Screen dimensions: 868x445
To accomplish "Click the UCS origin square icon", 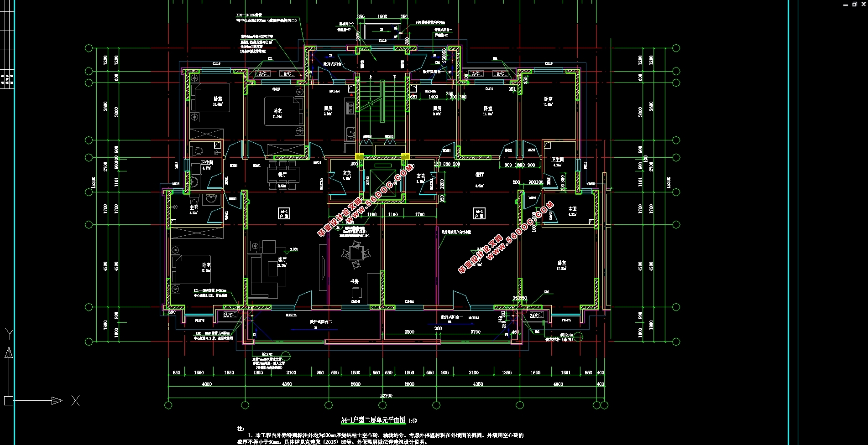I will (x=8, y=401).
